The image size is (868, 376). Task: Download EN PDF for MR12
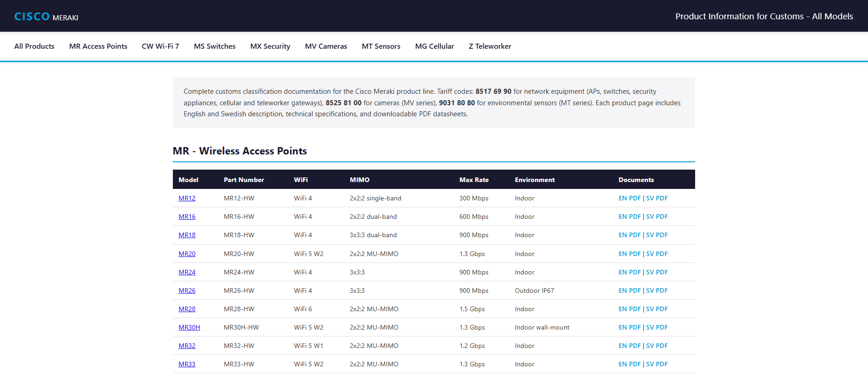coord(629,198)
